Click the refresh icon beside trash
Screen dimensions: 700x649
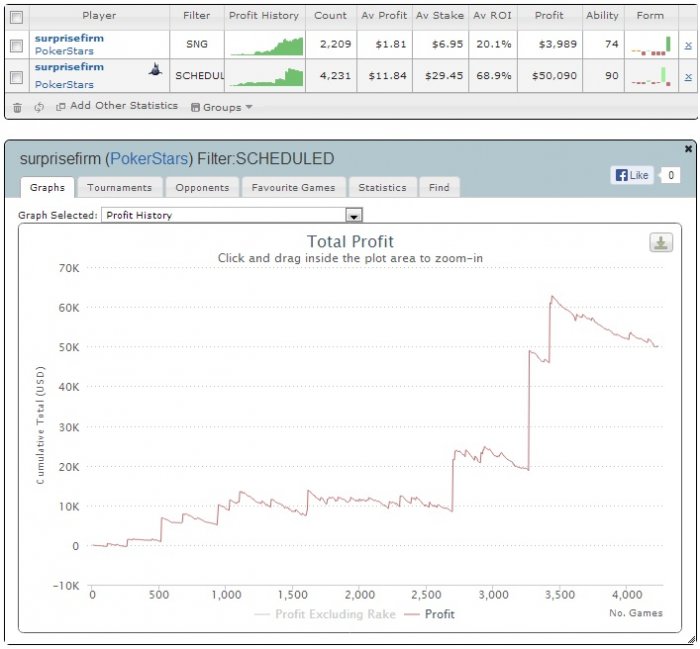[x=39, y=107]
